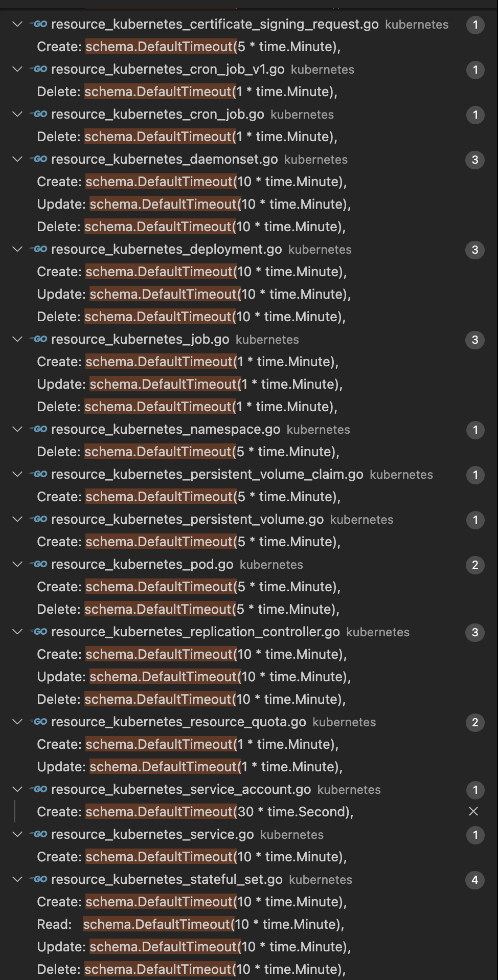Click Go icon of resource_kubernetes_stateful_set.go
498x980 pixels.
pyautogui.click(x=39, y=879)
